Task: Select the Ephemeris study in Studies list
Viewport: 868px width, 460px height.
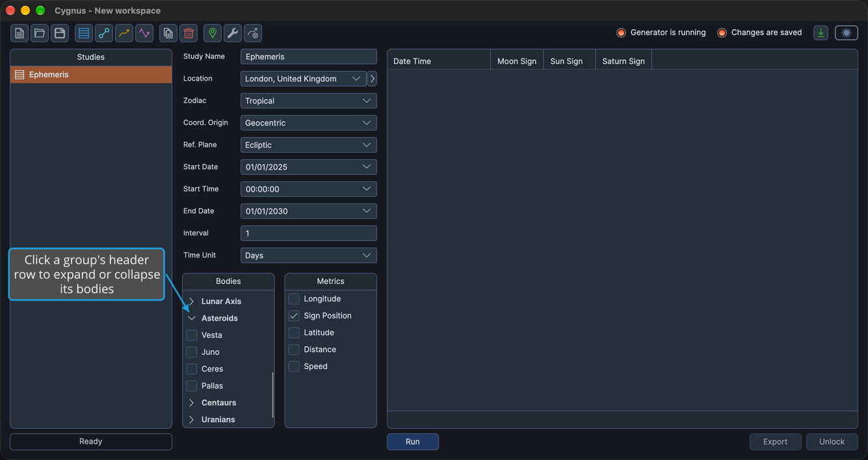Action: pyautogui.click(x=91, y=75)
